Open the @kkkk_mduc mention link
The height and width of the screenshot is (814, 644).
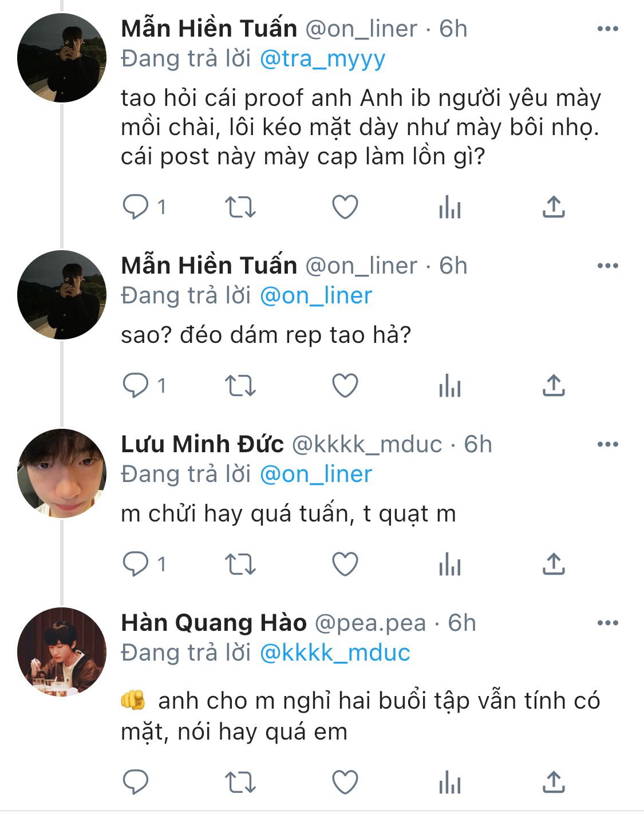pyautogui.click(x=335, y=653)
